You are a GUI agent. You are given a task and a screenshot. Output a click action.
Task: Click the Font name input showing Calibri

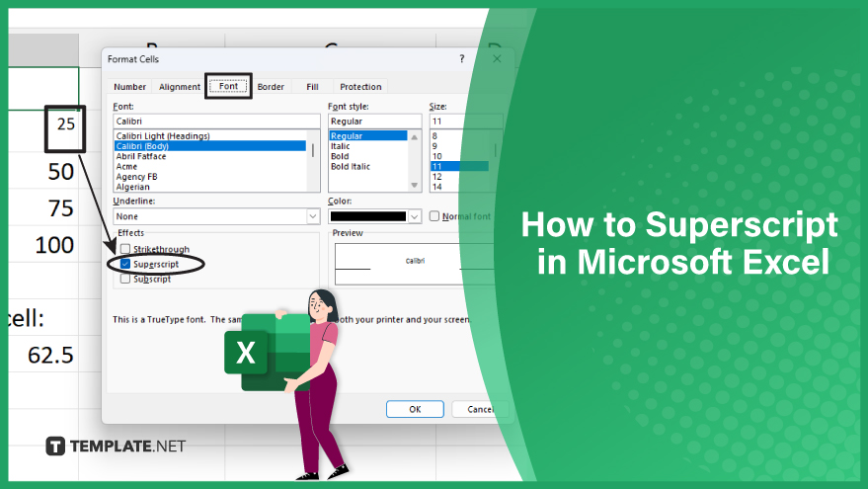[216, 121]
